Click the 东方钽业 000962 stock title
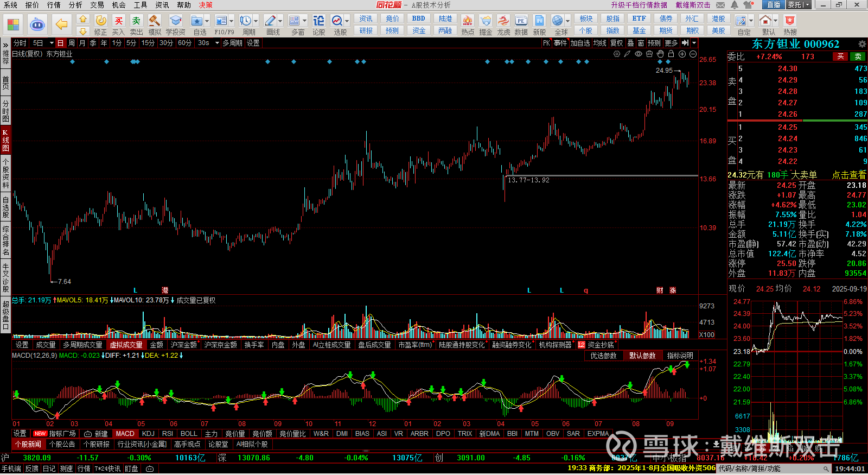This screenshot has height=475, width=868. 795,44
